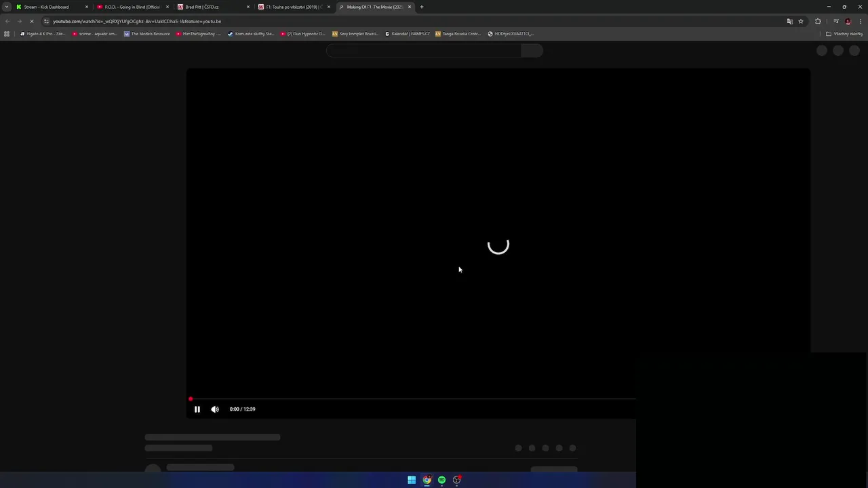The height and width of the screenshot is (488, 868).
Task: Go forward to next page
Action: tap(19, 21)
